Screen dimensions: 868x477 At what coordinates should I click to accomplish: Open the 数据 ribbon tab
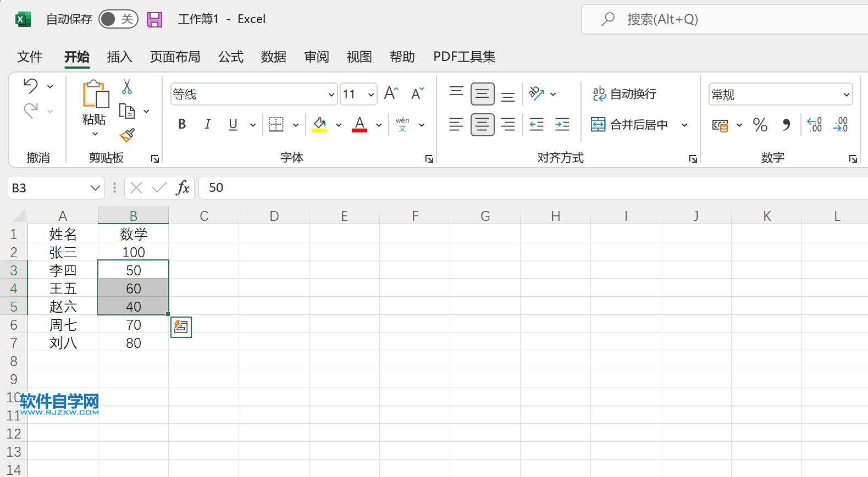[x=274, y=57]
